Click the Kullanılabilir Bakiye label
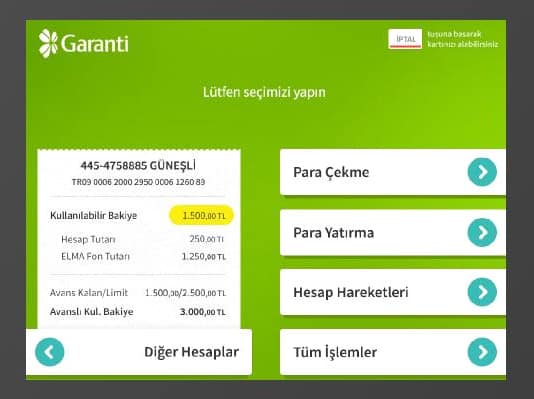Screen dimensions: 534x399 point(93,216)
